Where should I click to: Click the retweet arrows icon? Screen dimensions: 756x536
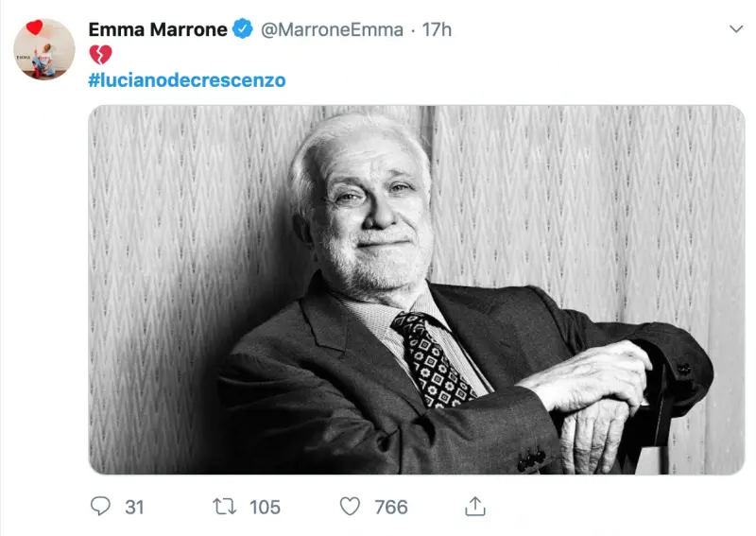pyautogui.click(x=225, y=507)
